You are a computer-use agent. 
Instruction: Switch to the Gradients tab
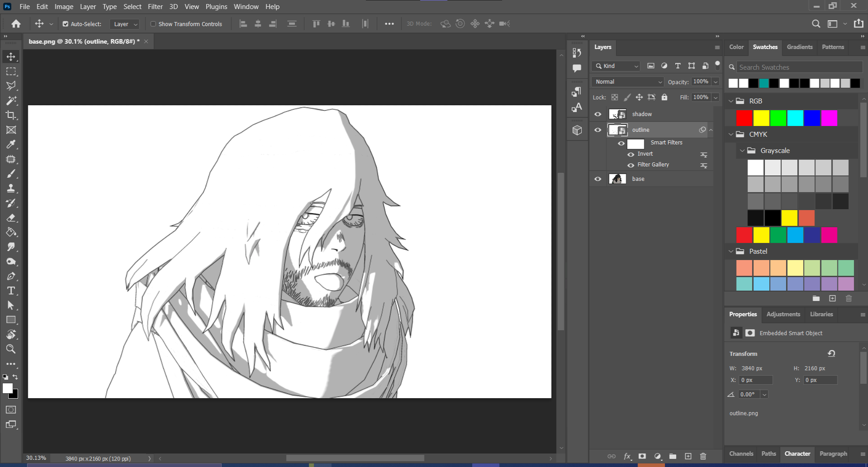(800, 47)
